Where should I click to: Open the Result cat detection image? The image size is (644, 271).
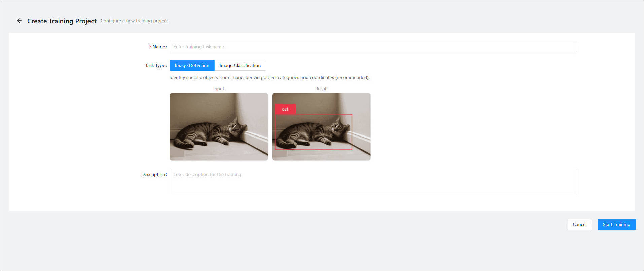321,127
